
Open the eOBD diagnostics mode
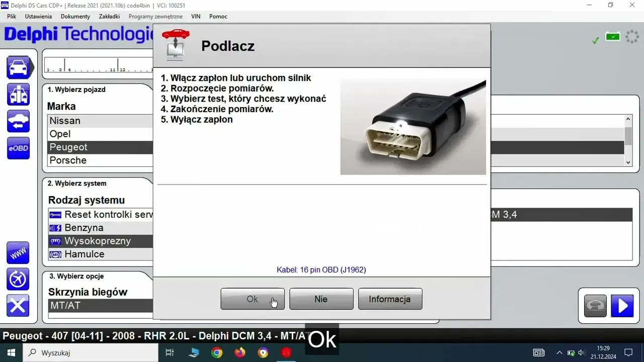(x=18, y=148)
